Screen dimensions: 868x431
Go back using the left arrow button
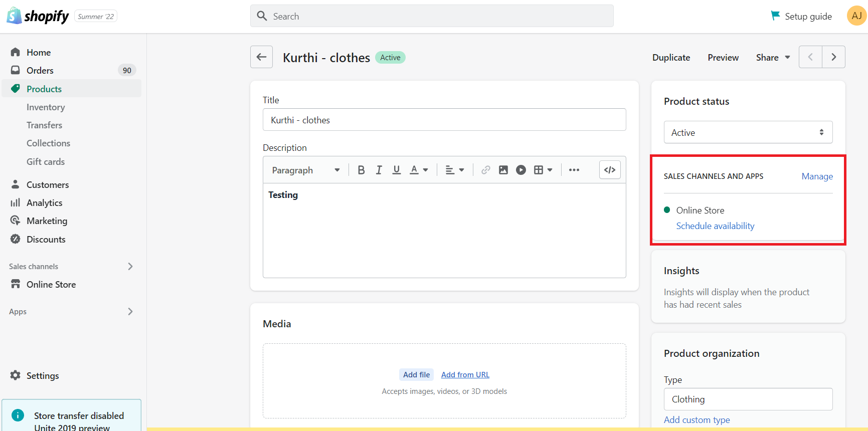(x=261, y=57)
